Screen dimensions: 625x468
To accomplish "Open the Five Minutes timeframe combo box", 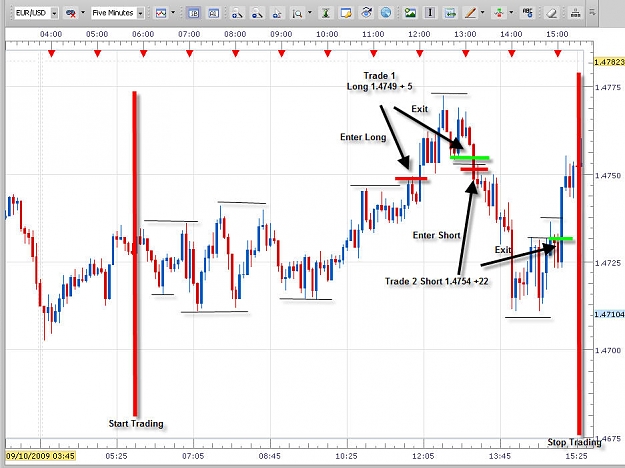I will click(117, 13).
